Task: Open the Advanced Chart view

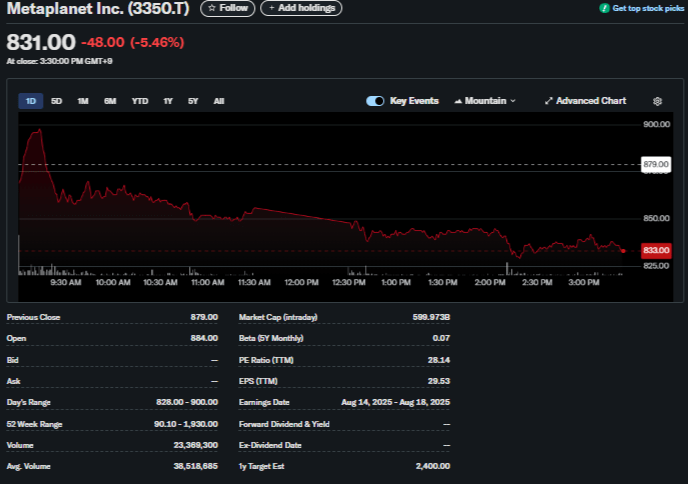Action: 585,101
